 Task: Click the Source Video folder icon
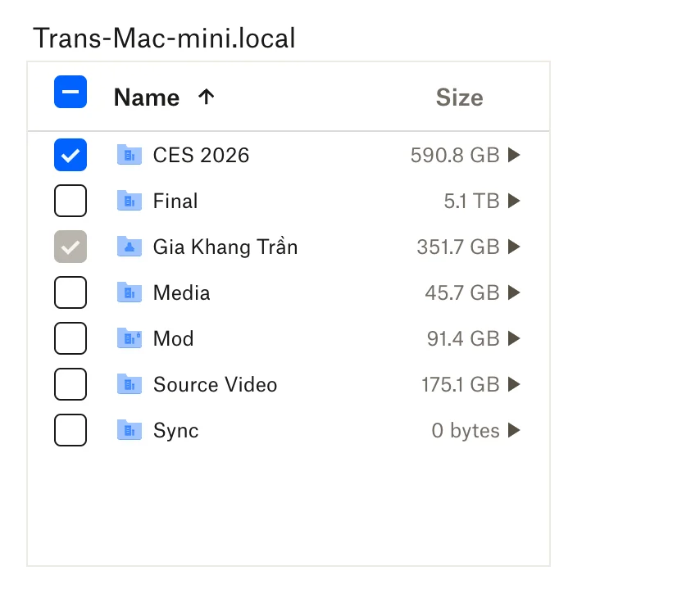pos(130,384)
